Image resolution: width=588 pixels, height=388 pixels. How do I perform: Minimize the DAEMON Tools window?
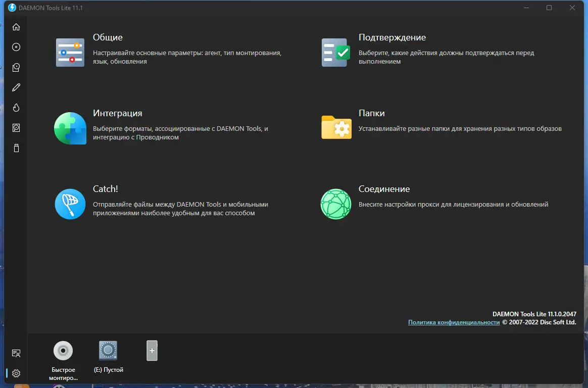tap(526, 8)
